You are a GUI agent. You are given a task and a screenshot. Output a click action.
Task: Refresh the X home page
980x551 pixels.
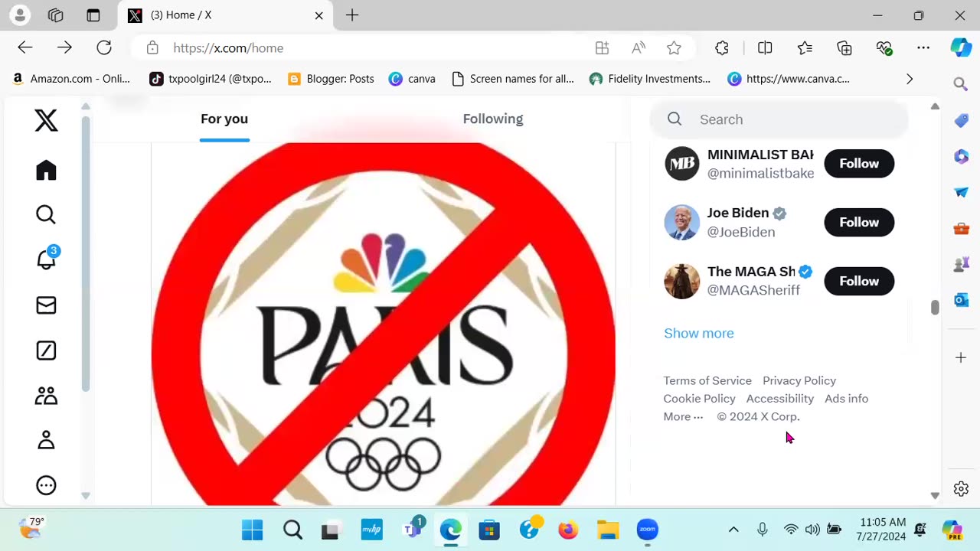click(104, 47)
